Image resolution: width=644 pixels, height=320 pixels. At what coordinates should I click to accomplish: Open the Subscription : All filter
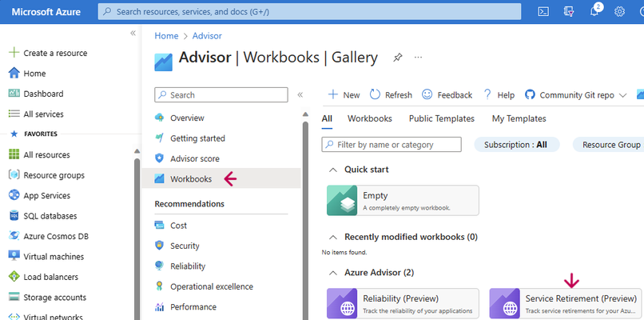tap(517, 145)
